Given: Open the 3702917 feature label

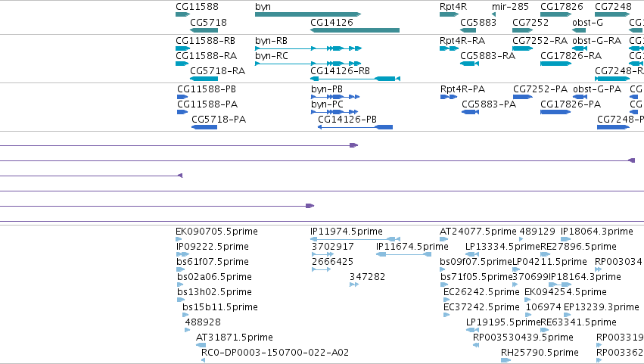Looking at the screenshot, I should click(x=333, y=247).
